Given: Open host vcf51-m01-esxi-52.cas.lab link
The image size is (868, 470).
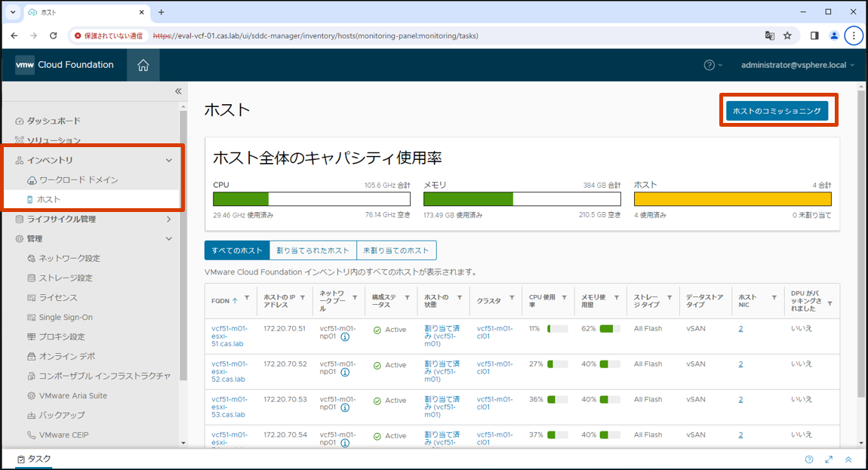Looking at the screenshot, I should 229,371.
